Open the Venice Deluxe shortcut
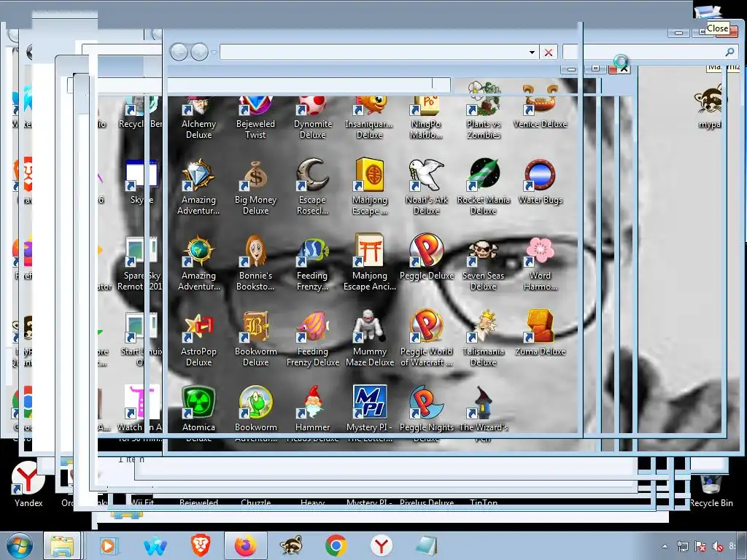 (x=541, y=108)
